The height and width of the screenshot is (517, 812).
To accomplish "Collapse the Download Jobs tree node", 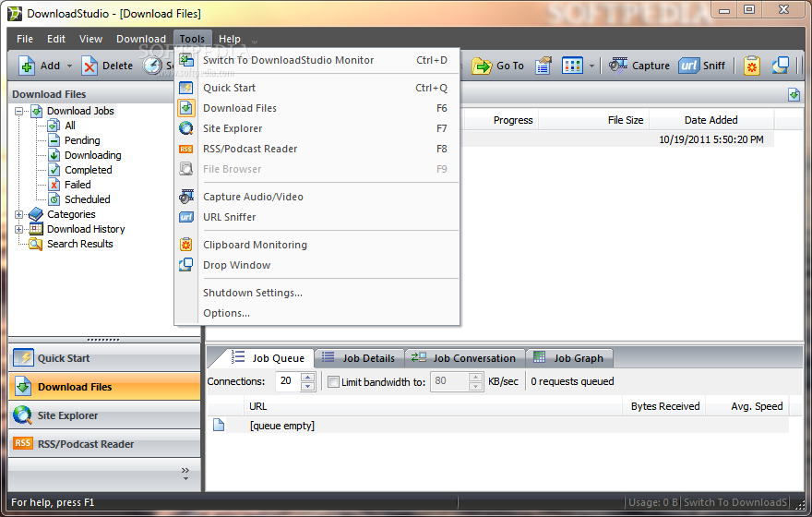I will (x=19, y=112).
